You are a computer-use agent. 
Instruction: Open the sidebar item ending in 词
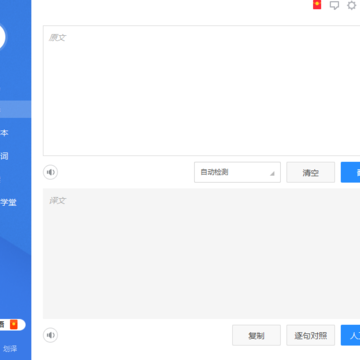pyautogui.click(x=4, y=156)
